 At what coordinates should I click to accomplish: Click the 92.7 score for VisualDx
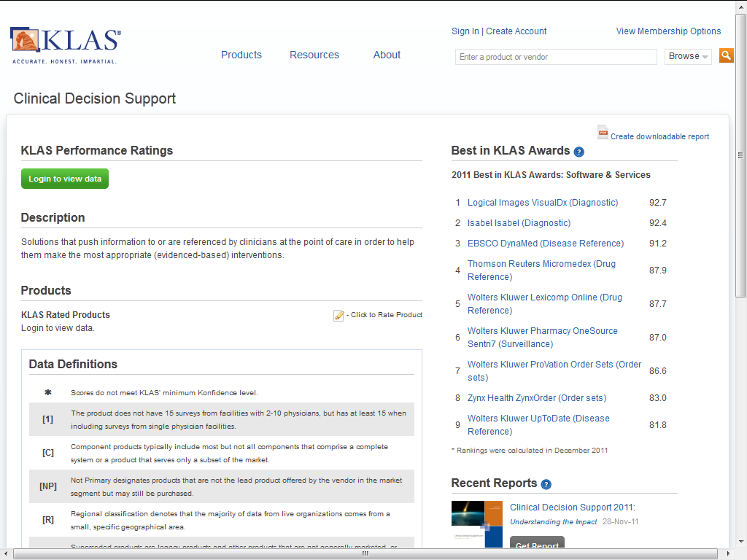(658, 203)
